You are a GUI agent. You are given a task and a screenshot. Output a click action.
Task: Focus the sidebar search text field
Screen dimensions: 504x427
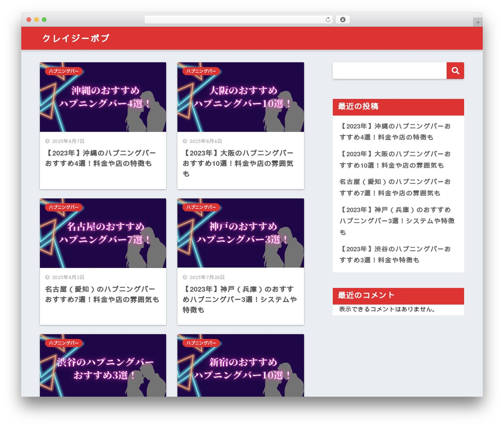pos(389,71)
